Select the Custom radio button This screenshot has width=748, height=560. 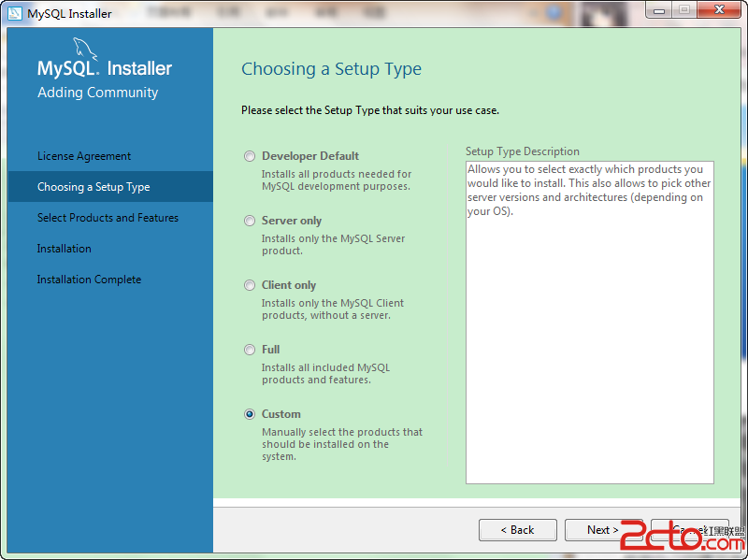click(x=250, y=414)
